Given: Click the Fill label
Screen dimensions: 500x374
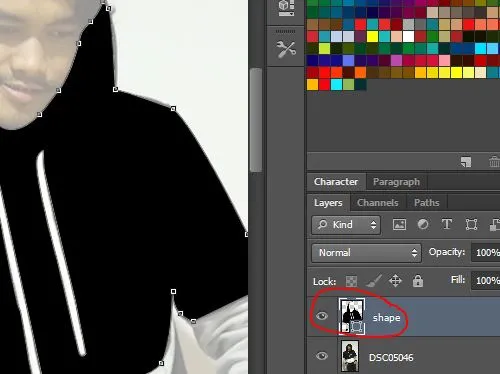Looking at the screenshot, I should 458,279.
